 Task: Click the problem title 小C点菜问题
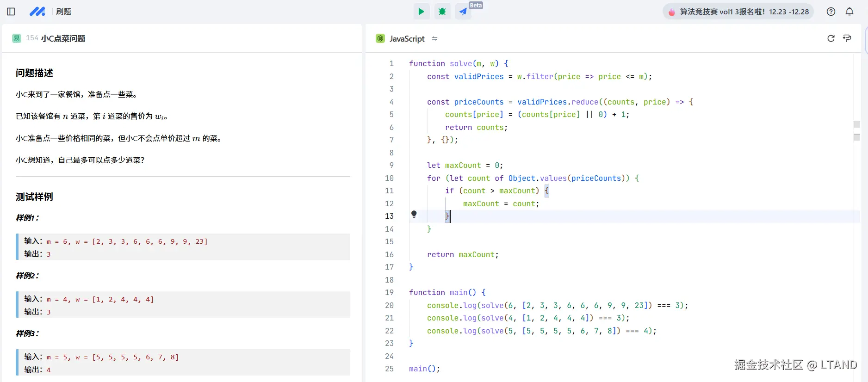[x=63, y=38]
